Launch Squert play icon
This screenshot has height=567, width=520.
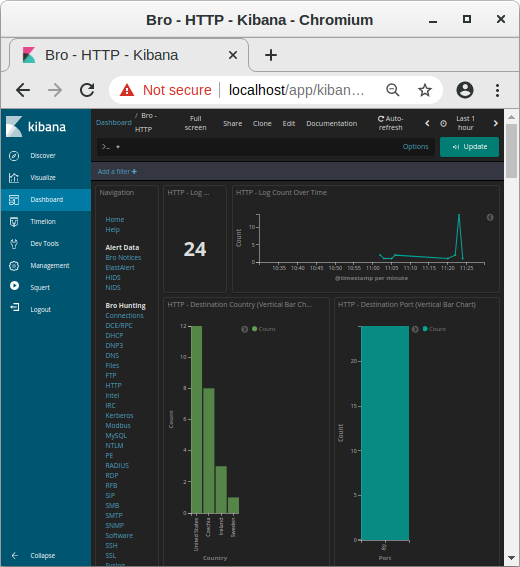point(14,286)
